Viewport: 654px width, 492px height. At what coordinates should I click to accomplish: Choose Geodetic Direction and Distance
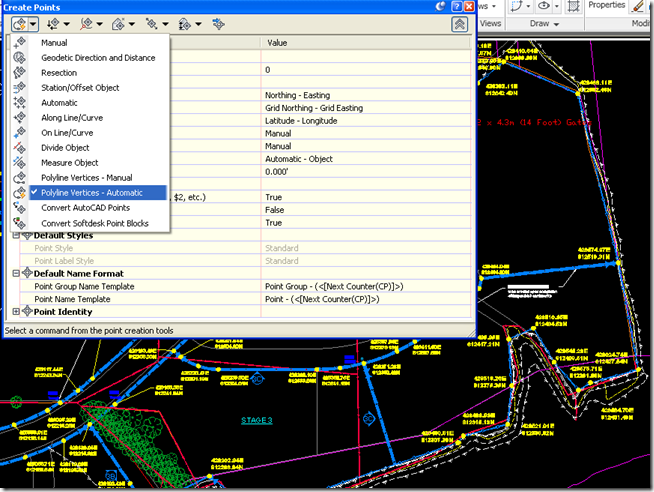tap(98, 58)
